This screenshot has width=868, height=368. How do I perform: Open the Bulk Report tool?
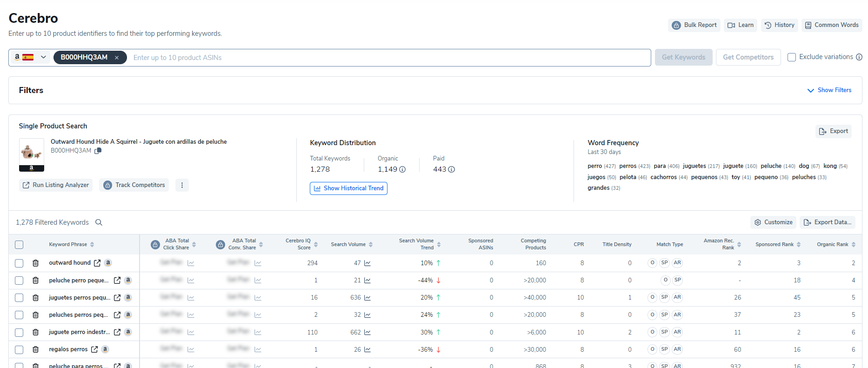694,25
